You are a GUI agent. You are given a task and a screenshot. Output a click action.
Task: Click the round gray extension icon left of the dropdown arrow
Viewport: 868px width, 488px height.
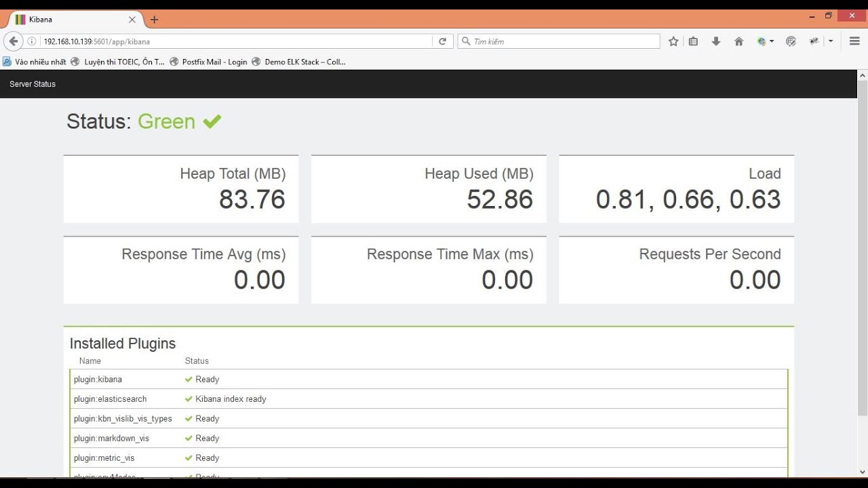click(791, 41)
